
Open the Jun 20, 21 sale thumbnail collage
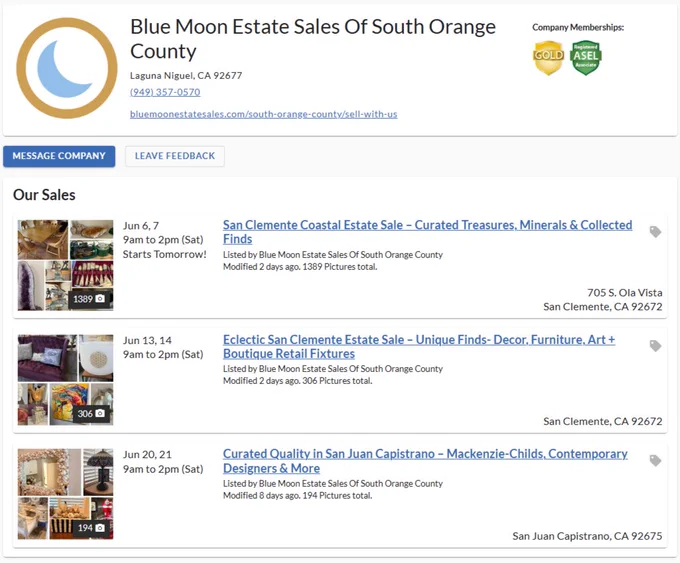point(65,494)
